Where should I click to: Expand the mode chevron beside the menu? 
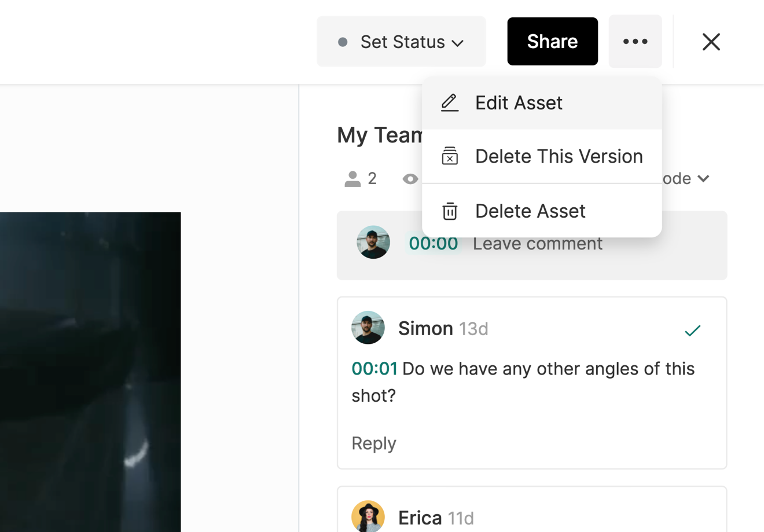point(703,179)
